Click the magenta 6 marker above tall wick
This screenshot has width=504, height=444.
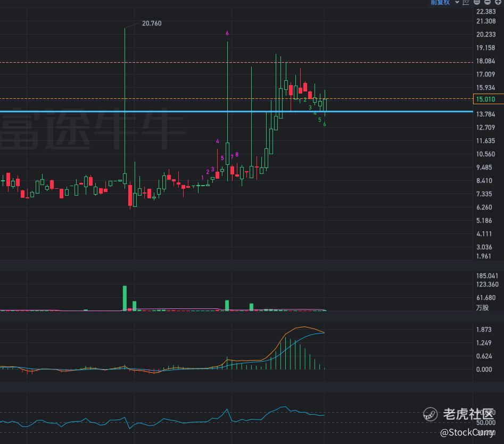(227, 33)
